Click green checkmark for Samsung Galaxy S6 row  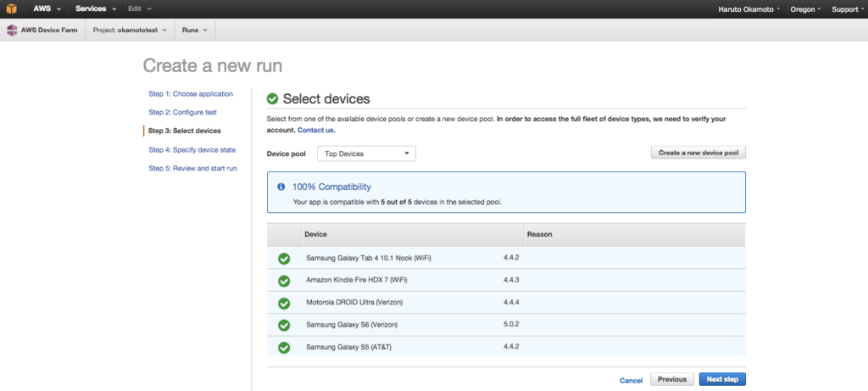click(x=284, y=325)
